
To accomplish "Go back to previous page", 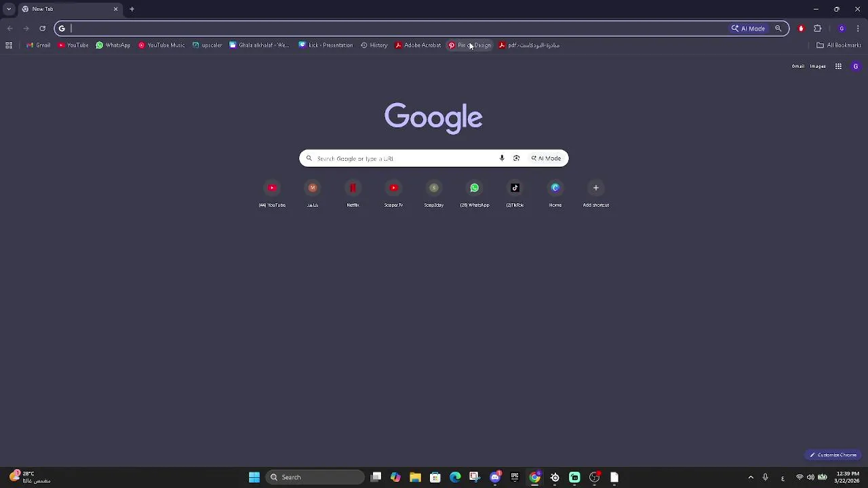I will pos(9,28).
